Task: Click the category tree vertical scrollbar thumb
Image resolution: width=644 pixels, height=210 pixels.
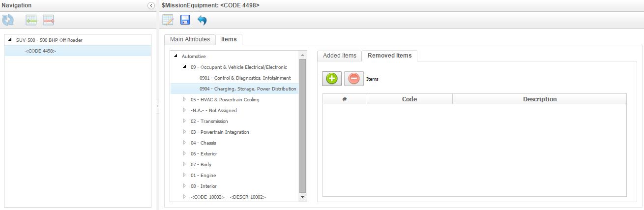Action: tap(302, 125)
